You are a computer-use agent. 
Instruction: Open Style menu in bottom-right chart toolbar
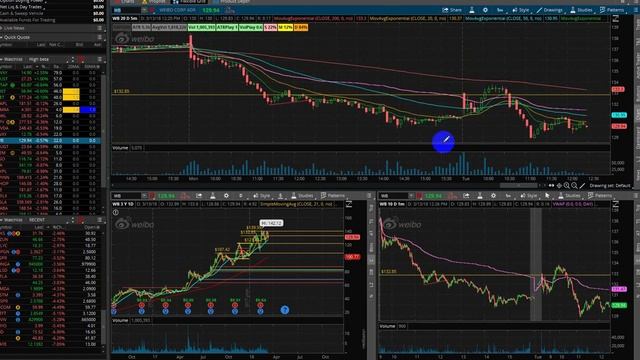point(529,196)
